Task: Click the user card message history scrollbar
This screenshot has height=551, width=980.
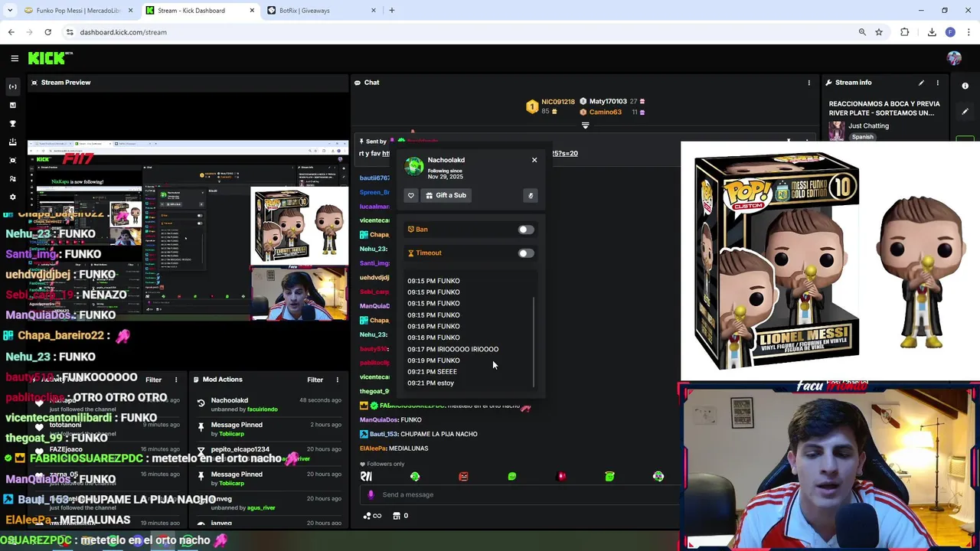Action: pyautogui.click(x=534, y=341)
